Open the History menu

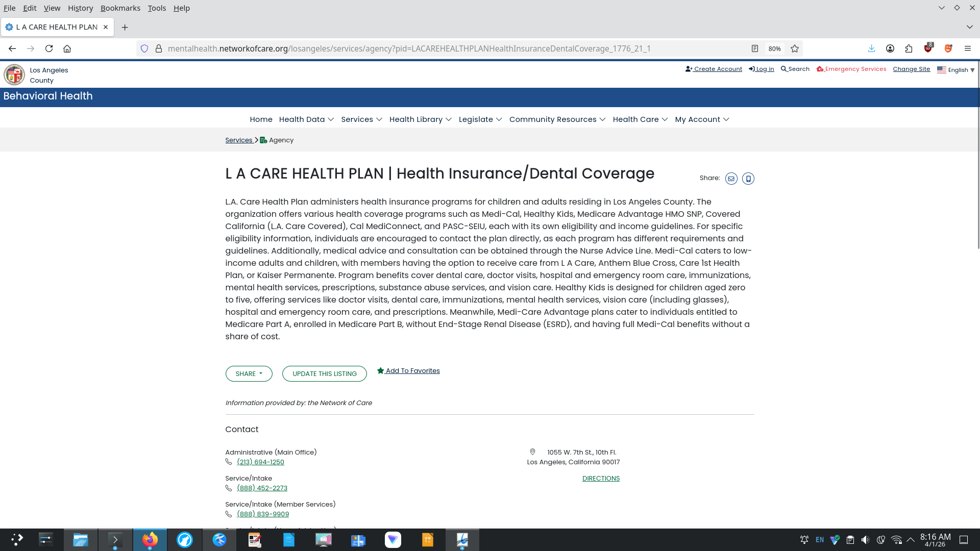coord(80,8)
